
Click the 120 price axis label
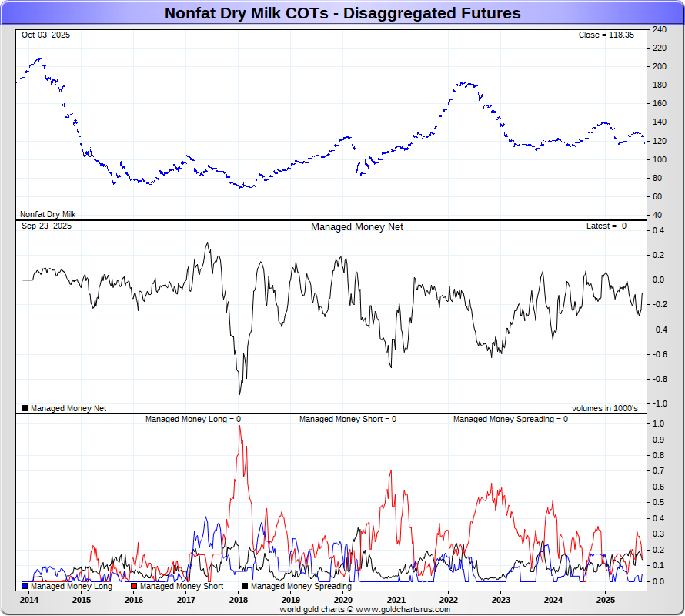660,141
